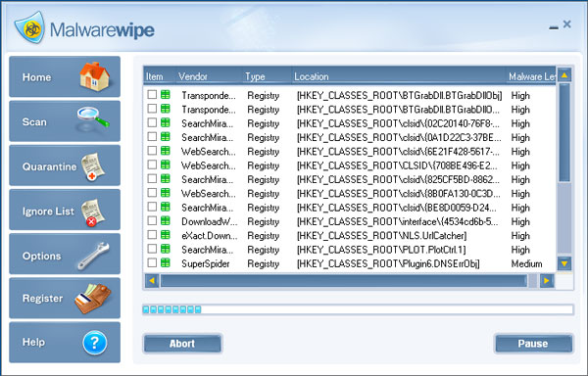Click the horizontal scrollbar thumb

click(x=344, y=280)
